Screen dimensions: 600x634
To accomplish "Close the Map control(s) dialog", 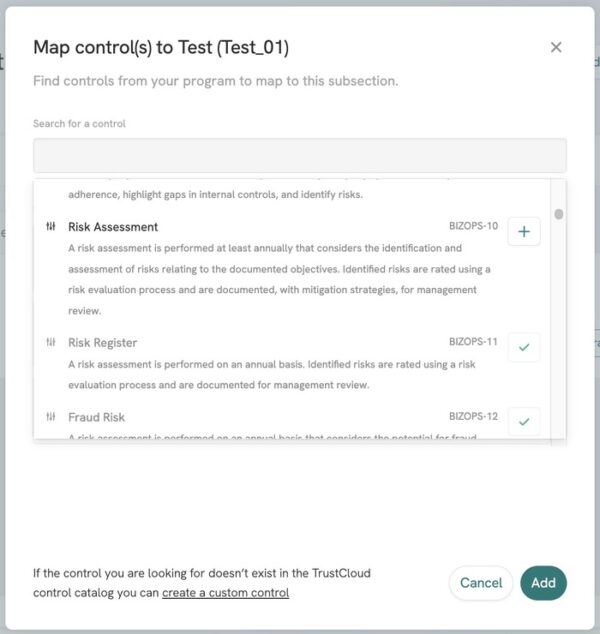I will click(x=556, y=47).
